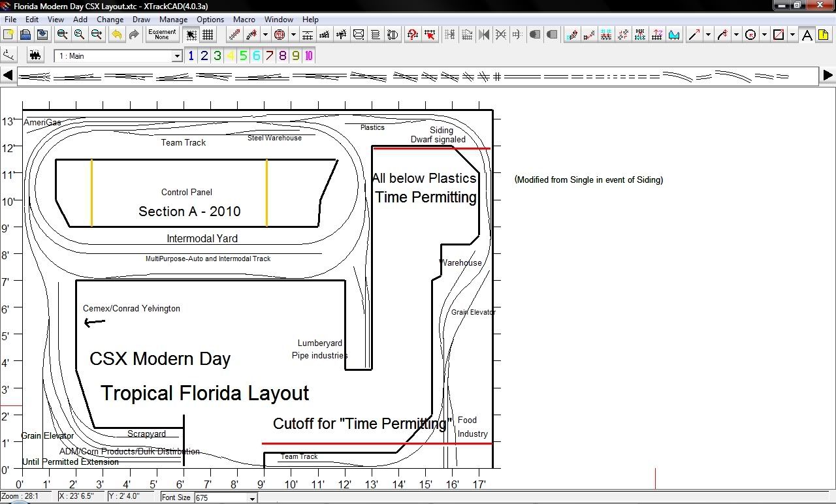Redo the last undone action

tap(134, 35)
